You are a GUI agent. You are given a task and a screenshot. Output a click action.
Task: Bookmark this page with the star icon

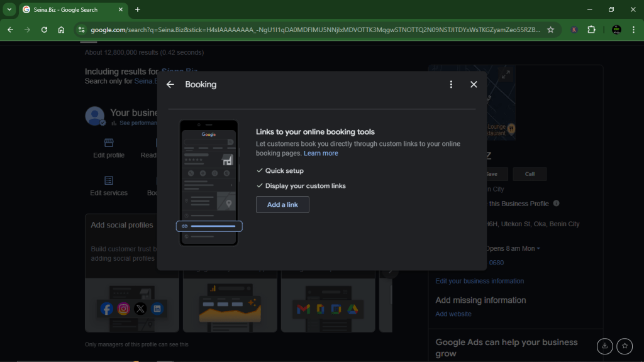(550, 30)
